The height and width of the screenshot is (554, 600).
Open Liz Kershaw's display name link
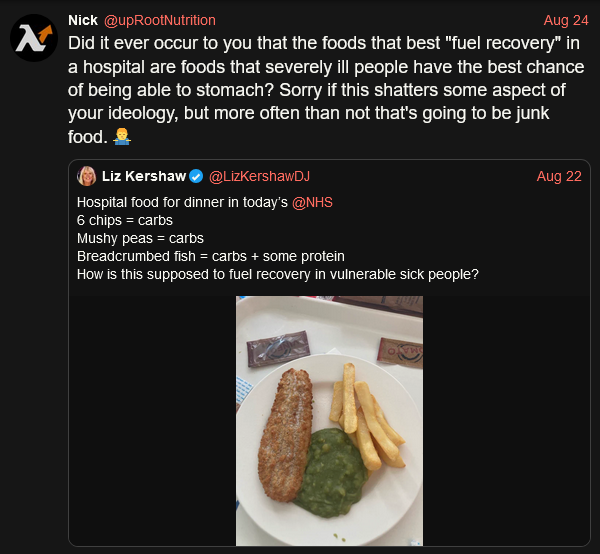(x=144, y=176)
